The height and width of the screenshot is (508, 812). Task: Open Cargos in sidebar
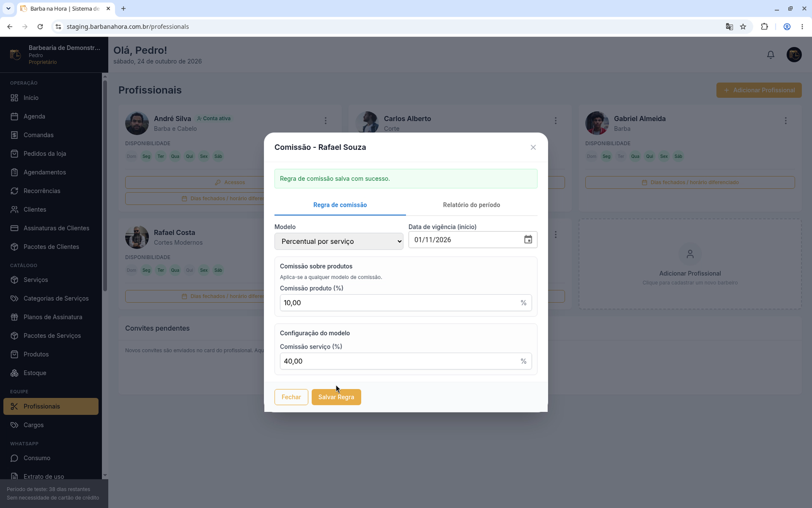[51, 425]
